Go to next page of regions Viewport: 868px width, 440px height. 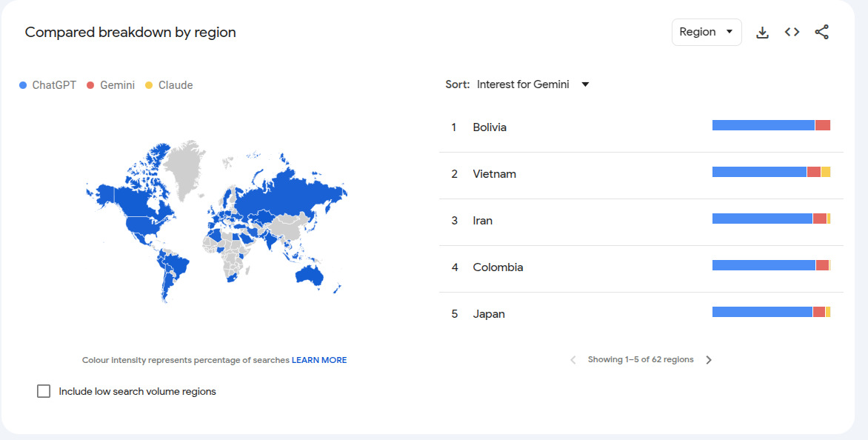(709, 360)
